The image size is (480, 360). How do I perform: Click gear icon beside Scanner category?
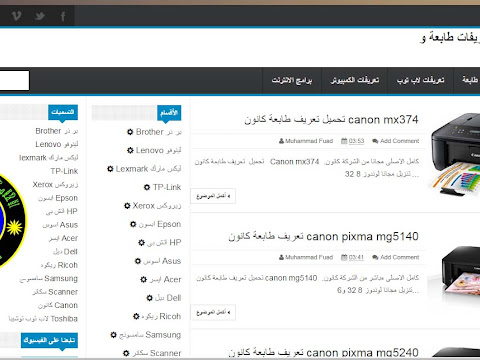click(126, 353)
